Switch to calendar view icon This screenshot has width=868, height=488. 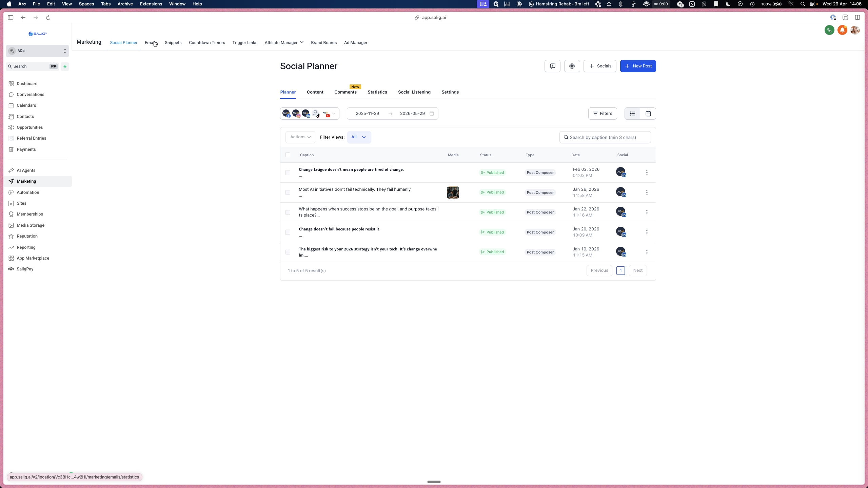[648, 114]
